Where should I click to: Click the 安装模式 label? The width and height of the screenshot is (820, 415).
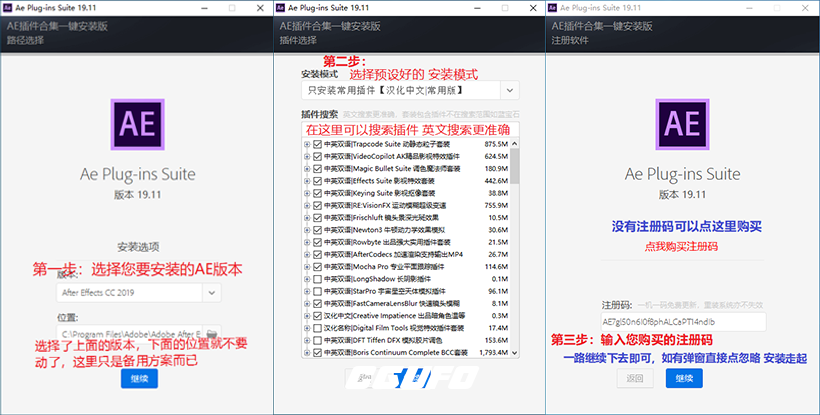(x=320, y=74)
